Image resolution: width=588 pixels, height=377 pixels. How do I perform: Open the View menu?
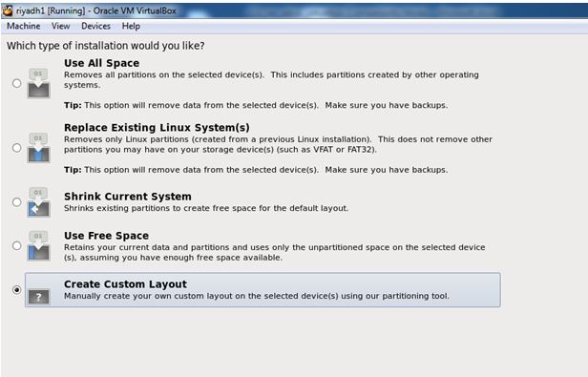(61, 26)
